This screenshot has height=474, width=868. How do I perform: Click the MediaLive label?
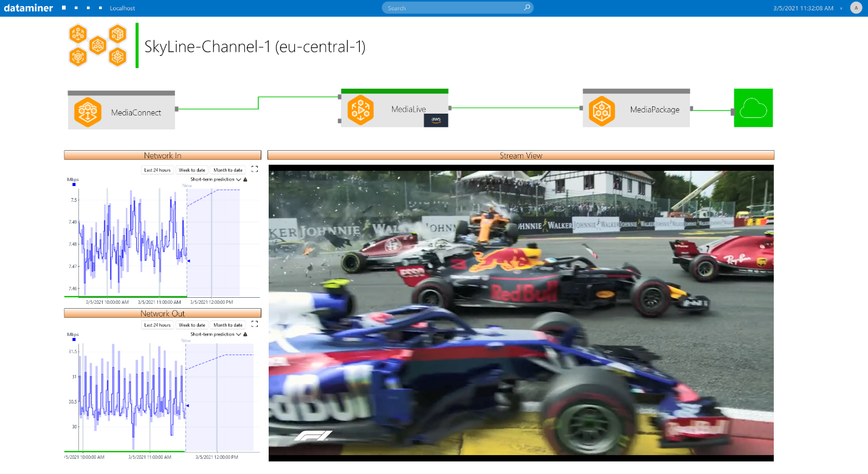(x=408, y=109)
